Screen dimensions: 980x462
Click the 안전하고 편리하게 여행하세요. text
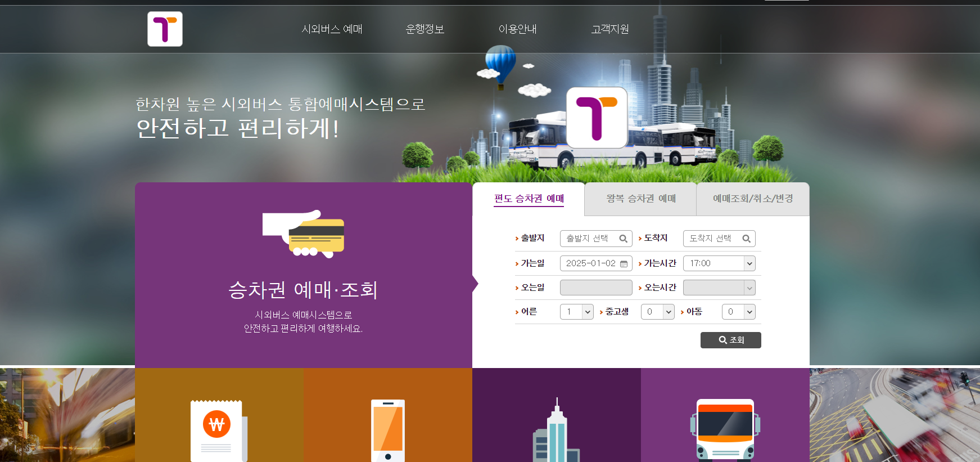click(303, 329)
